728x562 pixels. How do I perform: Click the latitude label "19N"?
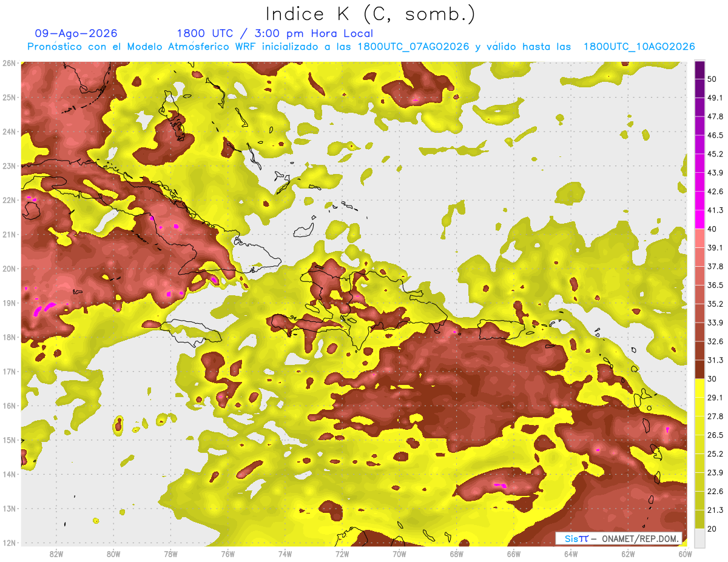(x=9, y=303)
